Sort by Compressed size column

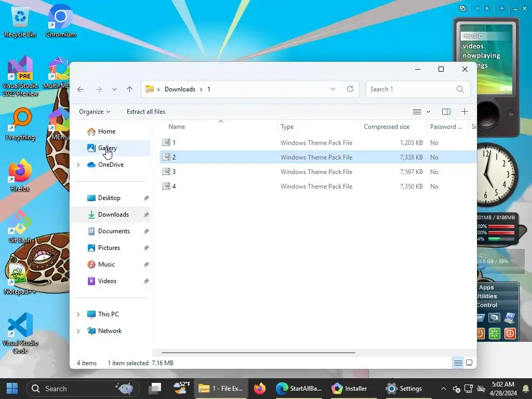(x=387, y=127)
